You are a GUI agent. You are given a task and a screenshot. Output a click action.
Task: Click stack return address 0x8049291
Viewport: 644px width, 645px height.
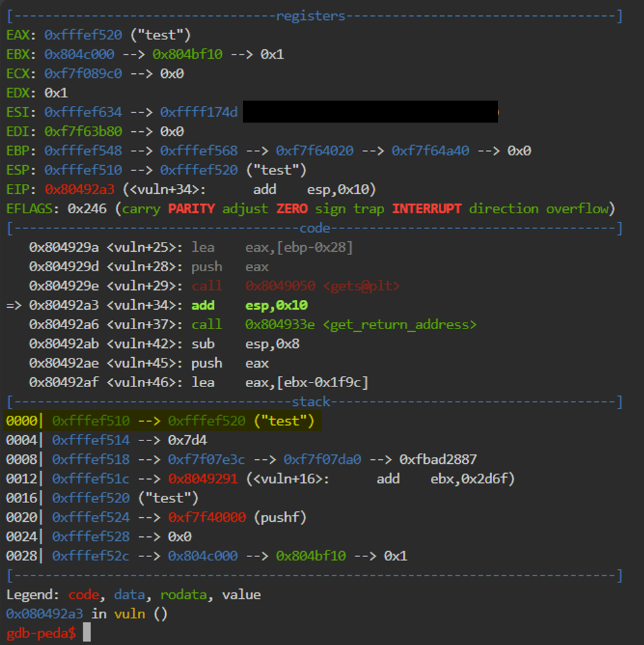(x=202, y=479)
